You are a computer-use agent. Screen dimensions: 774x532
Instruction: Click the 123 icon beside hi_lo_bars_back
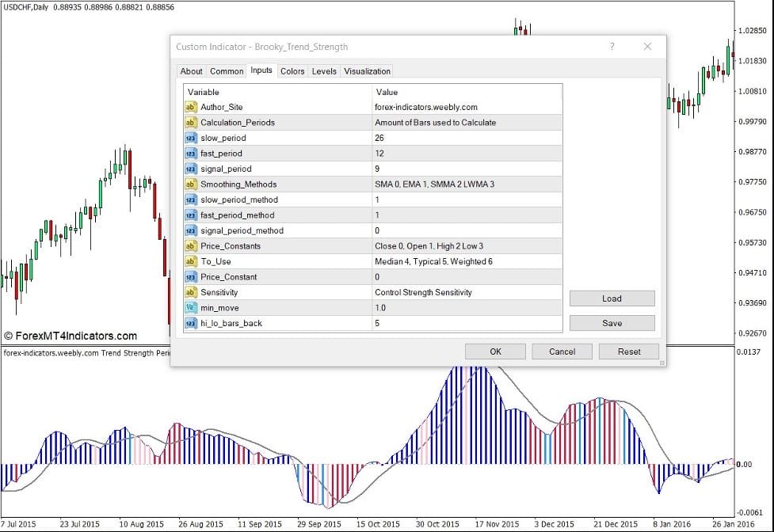click(x=189, y=323)
